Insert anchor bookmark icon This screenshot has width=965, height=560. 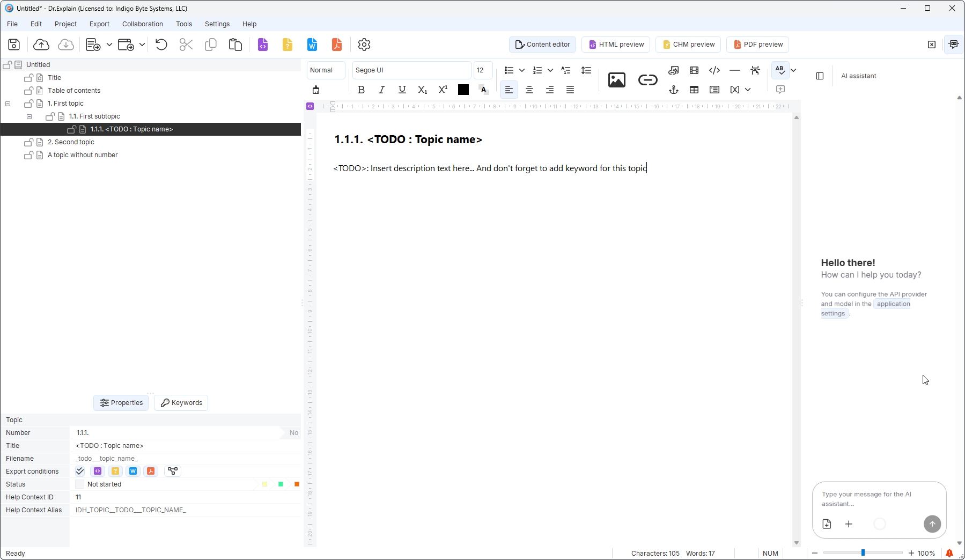tap(674, 90)
